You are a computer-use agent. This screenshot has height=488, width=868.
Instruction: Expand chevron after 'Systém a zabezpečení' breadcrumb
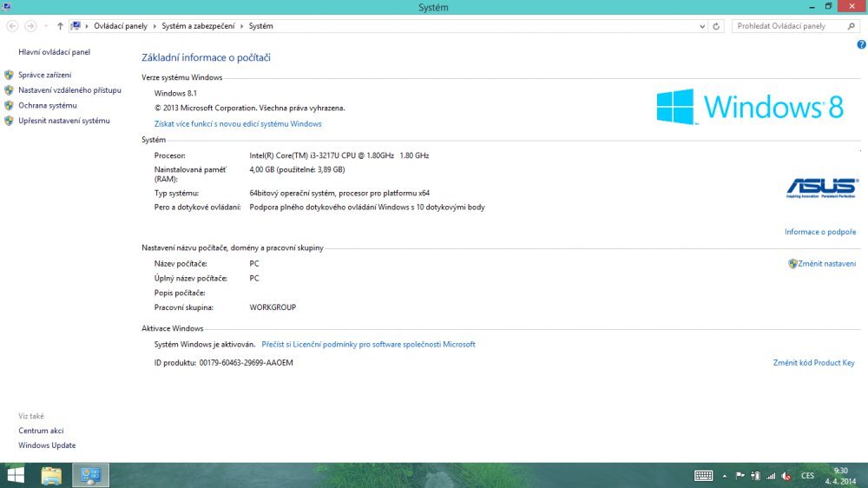point(242,26)
